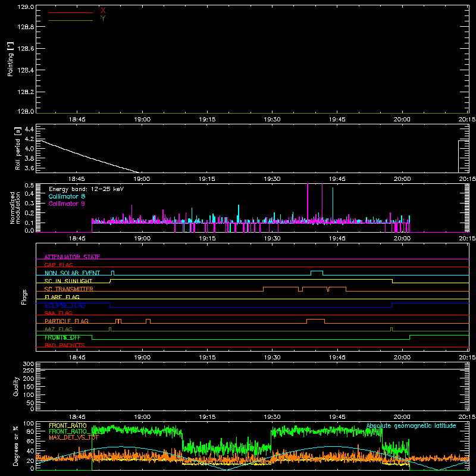Select the FLARE_FLAG label
This screenshot has height=476, width=476.
pyautogui.click(x=62, y=297)
